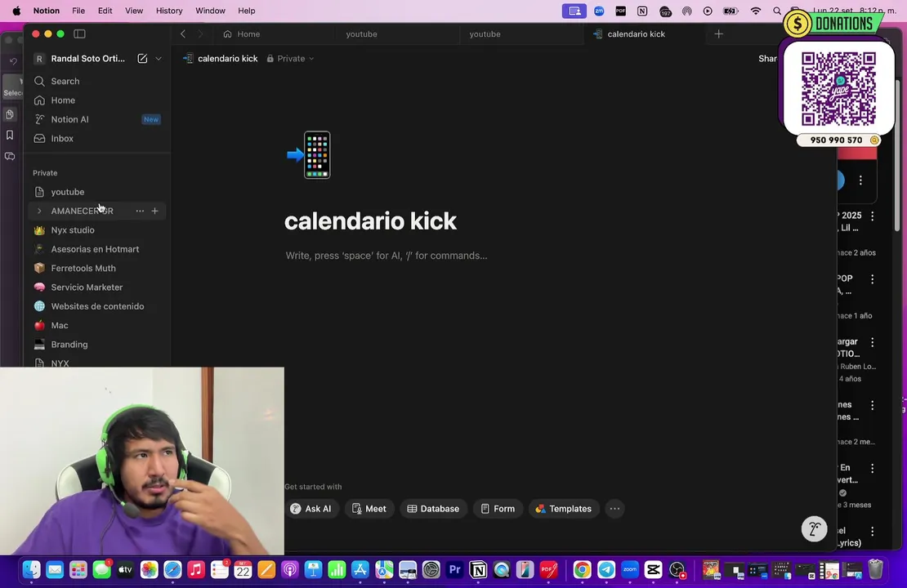Open Google Chrome from the Dock
907x588 pixels.
pos(582,570)
